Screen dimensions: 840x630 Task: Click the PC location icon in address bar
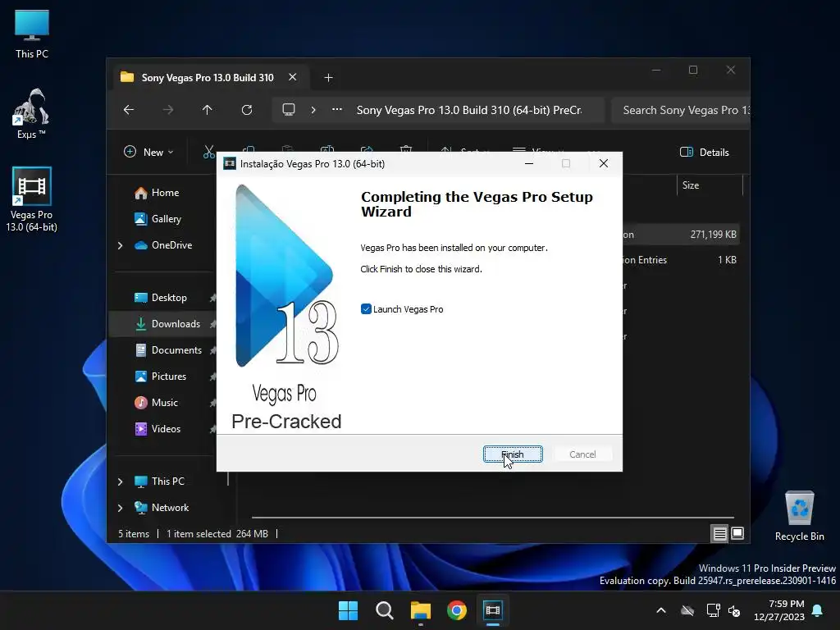point(289,110)
